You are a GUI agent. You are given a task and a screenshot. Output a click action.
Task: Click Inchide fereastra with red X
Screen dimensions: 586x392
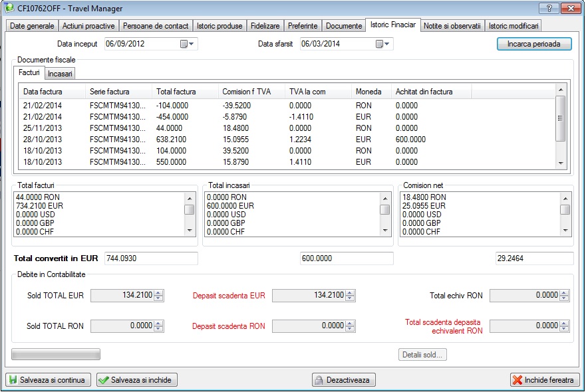[545, 380]
